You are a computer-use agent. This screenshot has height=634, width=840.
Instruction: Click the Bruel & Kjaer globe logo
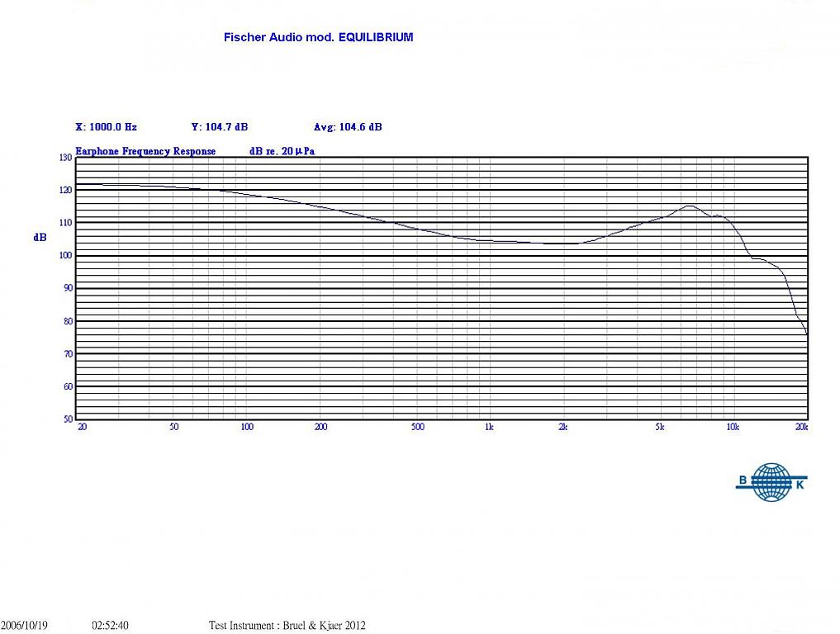pos(771,482)
